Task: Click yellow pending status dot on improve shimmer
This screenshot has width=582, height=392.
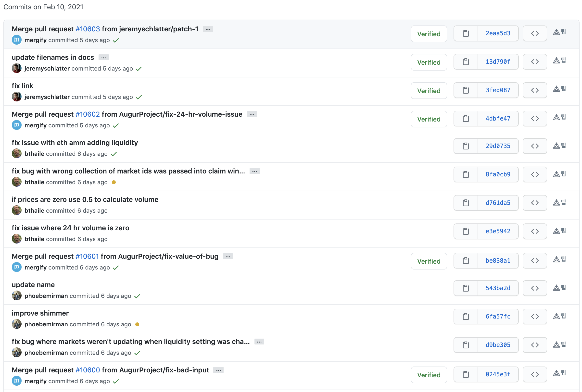Action: click(137, 324)
